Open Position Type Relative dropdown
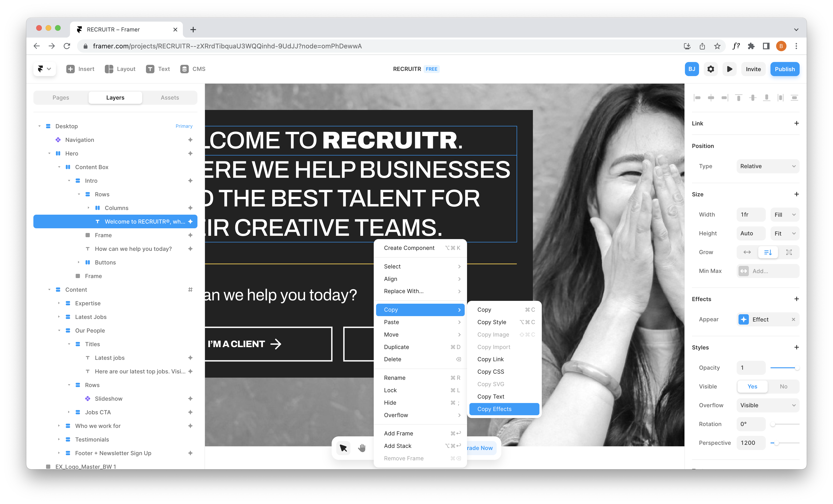This screenshot has height=504, width=833. (x=768, y=166)
